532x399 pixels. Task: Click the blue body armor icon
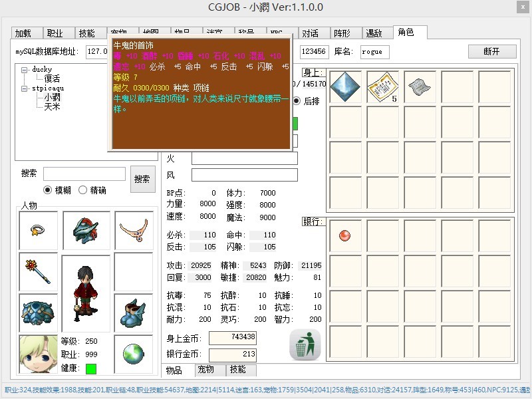coord(39,313)
